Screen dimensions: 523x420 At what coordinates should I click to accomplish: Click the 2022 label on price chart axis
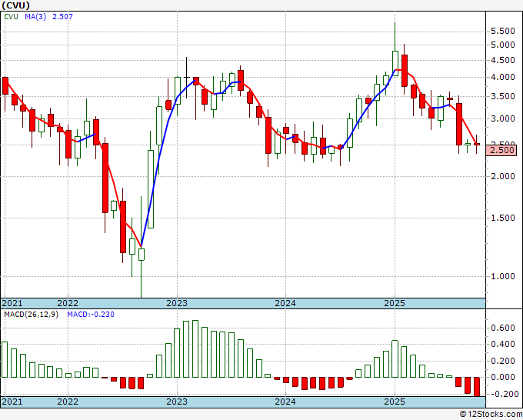tap(68, 303)
